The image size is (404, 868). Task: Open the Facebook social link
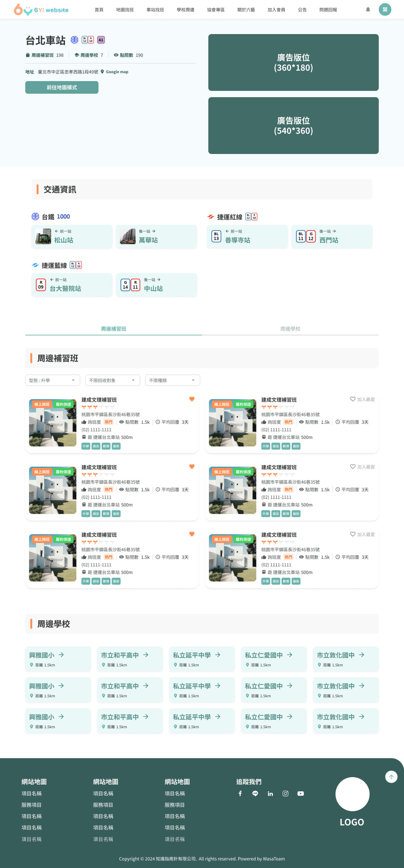click(240, 794)
